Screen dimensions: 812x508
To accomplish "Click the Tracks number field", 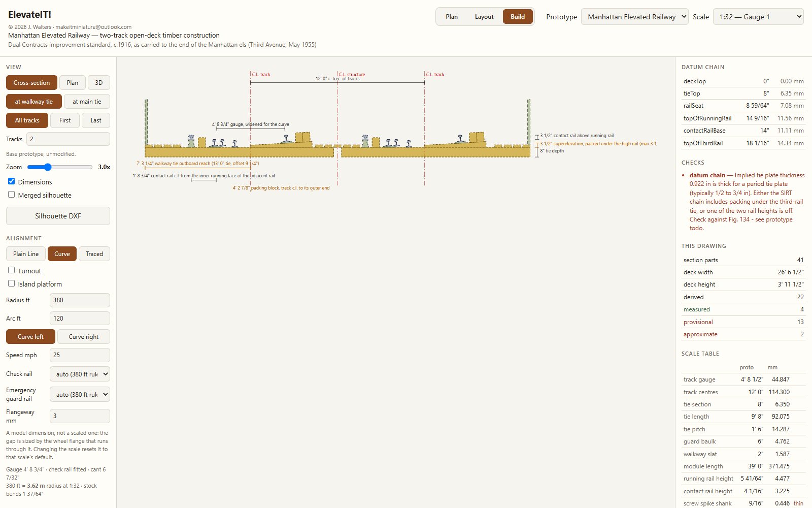I will (68, 139).
